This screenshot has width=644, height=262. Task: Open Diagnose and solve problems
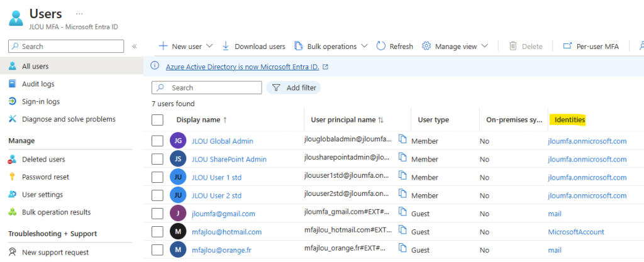click(69, 119)
